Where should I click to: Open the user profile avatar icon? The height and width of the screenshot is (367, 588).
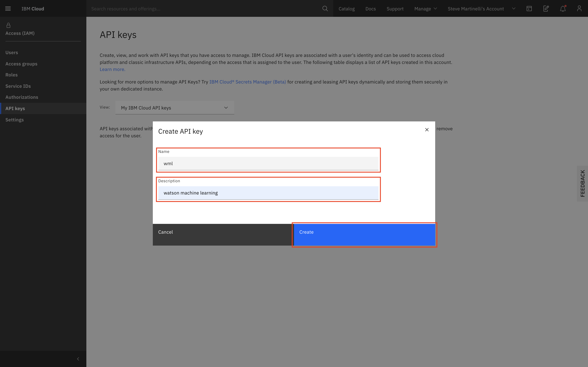coord(579,9)
